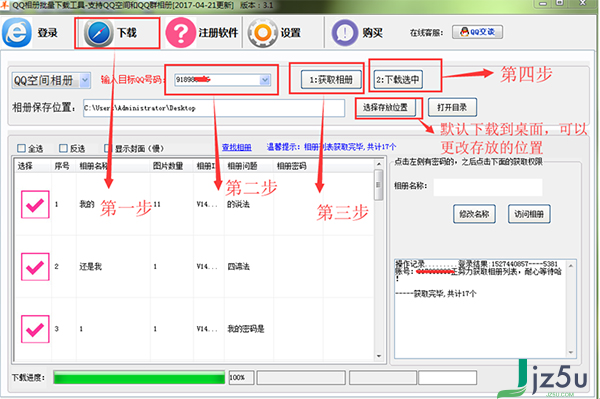Select album name '还是我'
This screenshot has width=600, height=399.
point(91,267)
